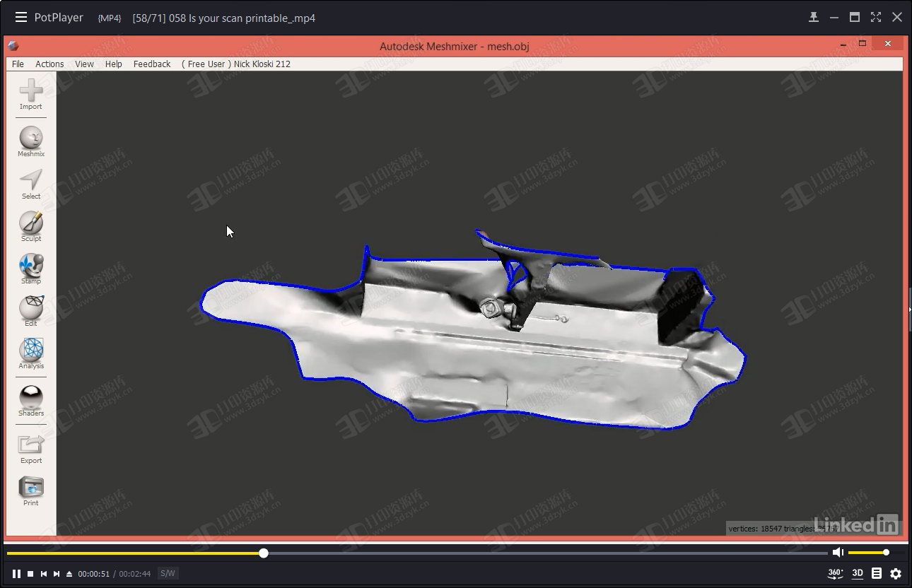912x588 pixels.
Task: Activate the Select tool
Action: pos(31,184)
